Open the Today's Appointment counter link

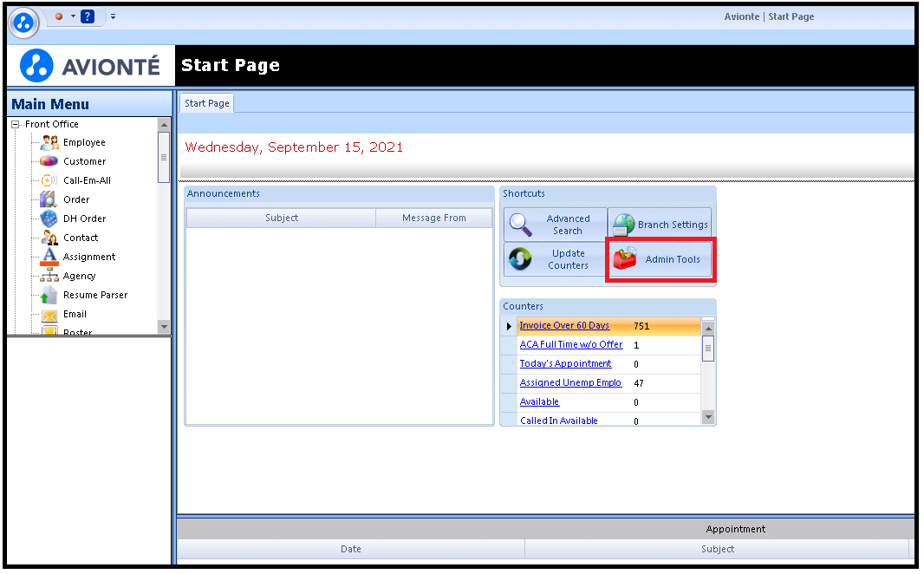coord(566,363)
